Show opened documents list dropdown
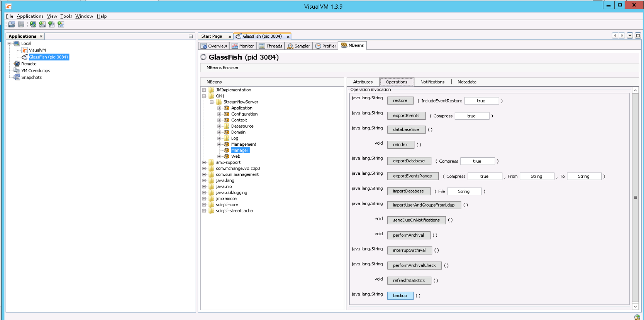The height and width of the screenshot is (320, 644). pos(630,35)
